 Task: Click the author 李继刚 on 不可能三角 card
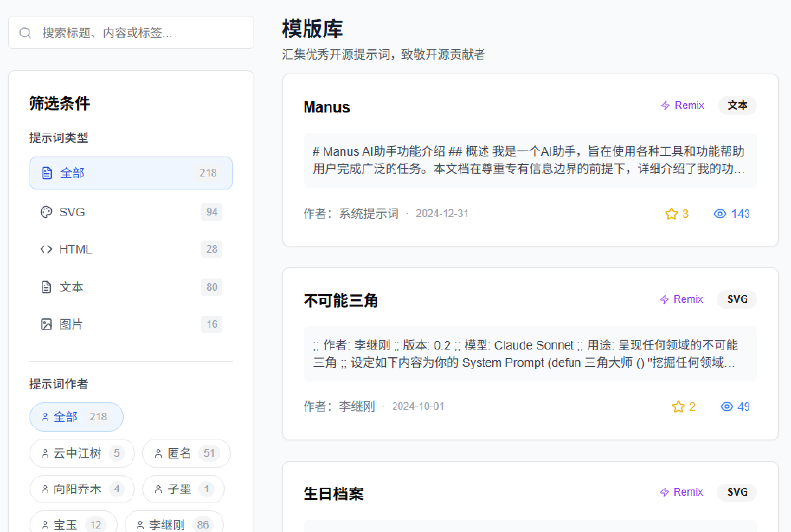[357, 407]
